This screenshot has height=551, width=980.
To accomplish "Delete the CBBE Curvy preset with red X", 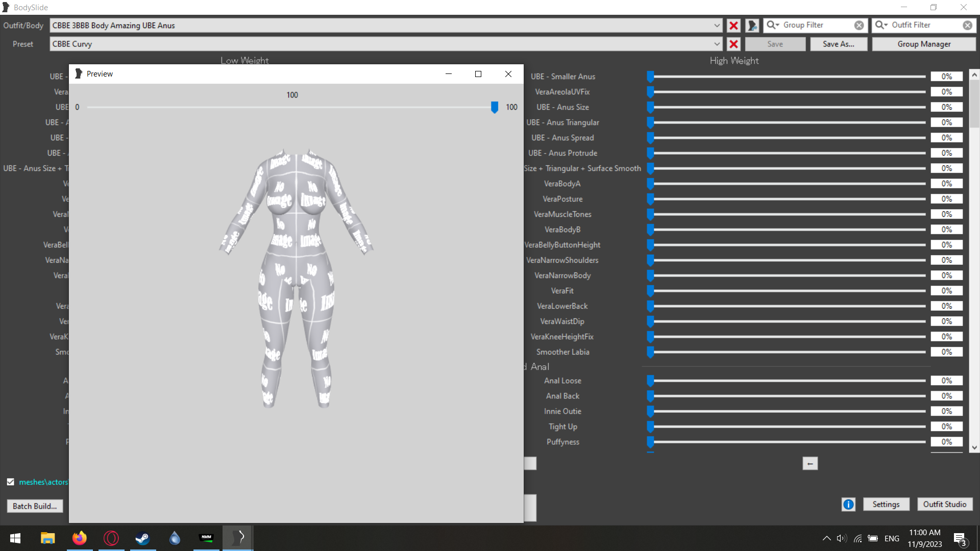I will click(733, 44).
